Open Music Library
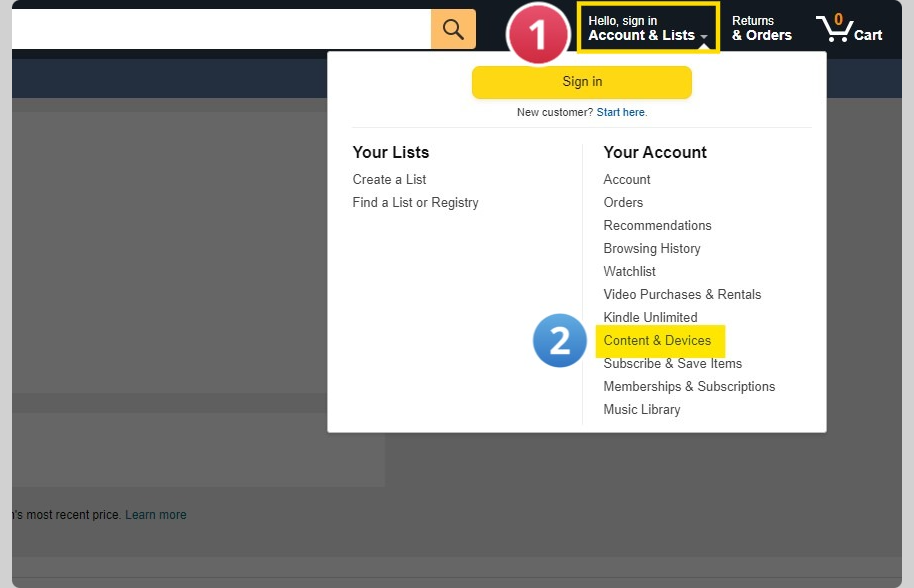914x588 pixels. point(642,410)
